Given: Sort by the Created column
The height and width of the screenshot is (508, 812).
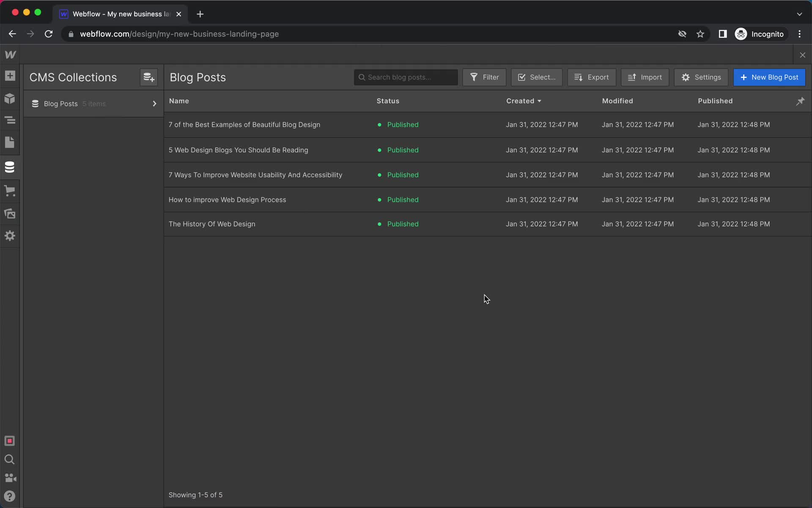Looking at the screenshot, I should point(524,101).
